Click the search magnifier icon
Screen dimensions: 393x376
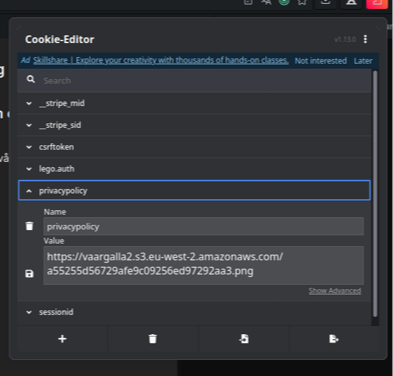point(31,79)
